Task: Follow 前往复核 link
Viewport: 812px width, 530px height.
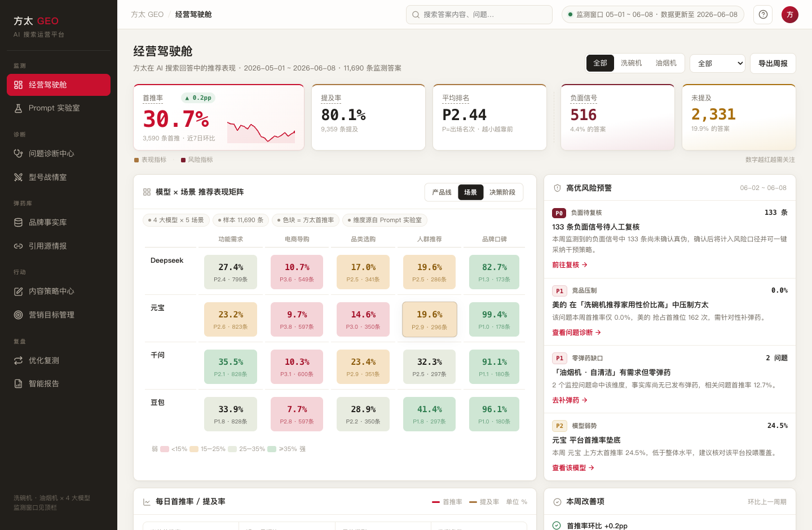Action: click(570, 265)
